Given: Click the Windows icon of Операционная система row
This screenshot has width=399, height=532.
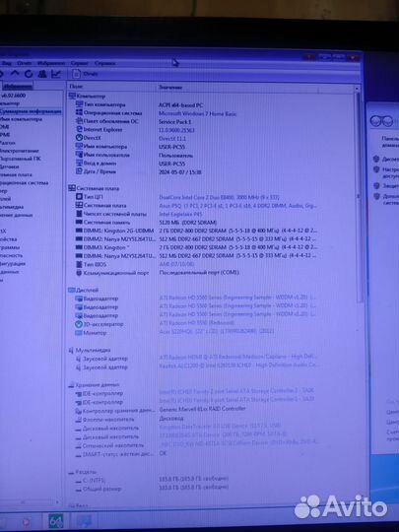Looking at the screenshot, I should tap(79, 112).
